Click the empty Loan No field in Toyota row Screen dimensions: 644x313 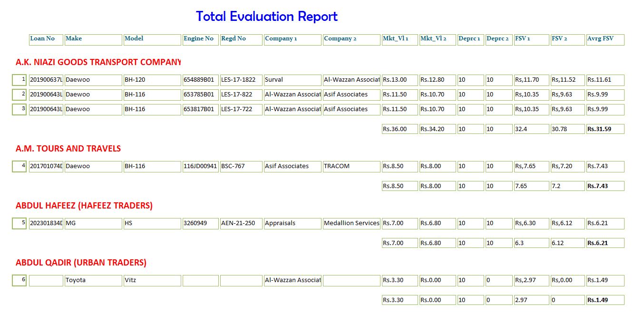(x=46, y=280)
